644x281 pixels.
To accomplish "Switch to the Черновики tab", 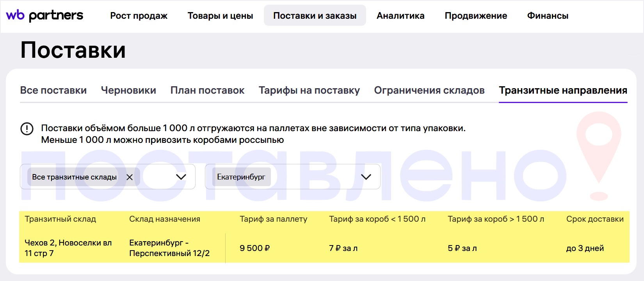I will pyautogui.click(x=128, y=90).
